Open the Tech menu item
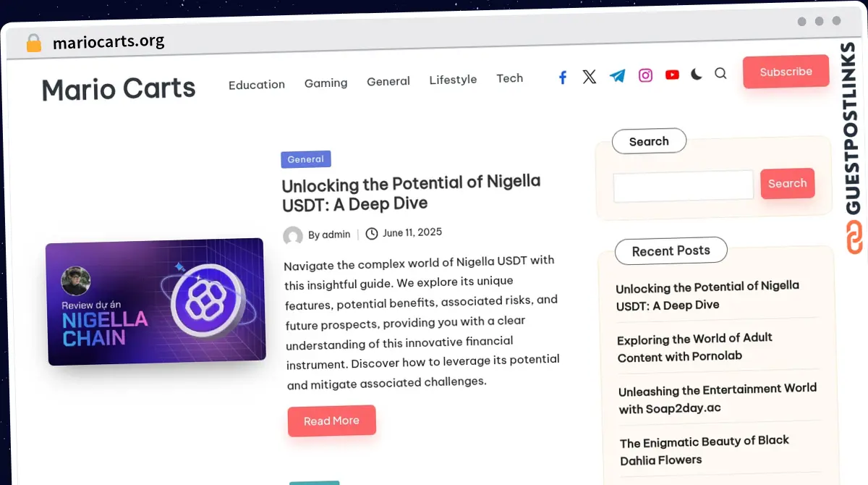The height and width of the screenshot is (485, 868). 509,78
